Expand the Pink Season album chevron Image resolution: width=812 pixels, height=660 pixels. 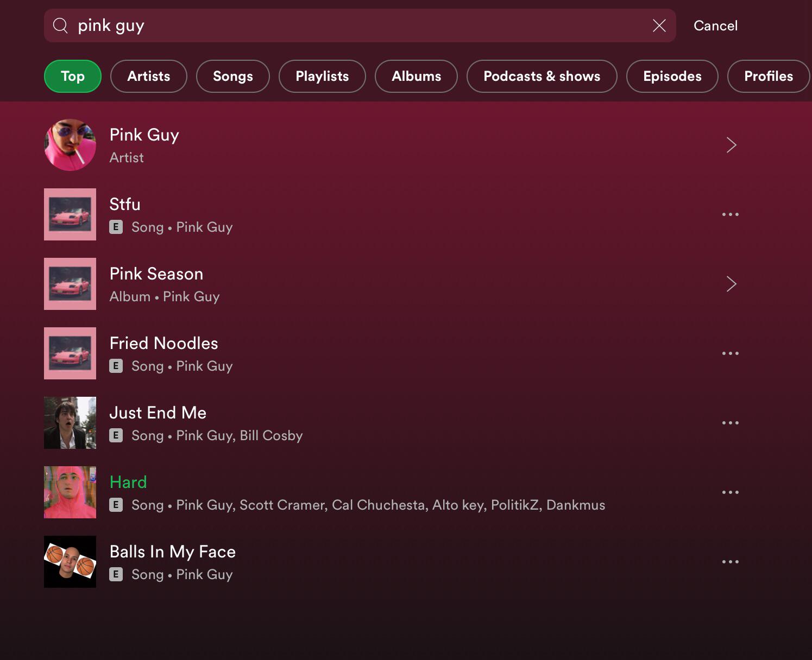coord(731,284)
